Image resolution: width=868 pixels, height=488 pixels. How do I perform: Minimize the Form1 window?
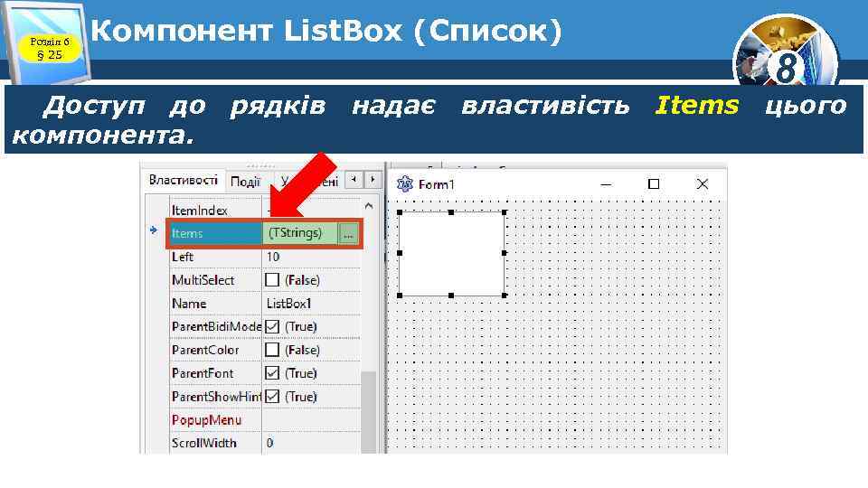(606, 184)
